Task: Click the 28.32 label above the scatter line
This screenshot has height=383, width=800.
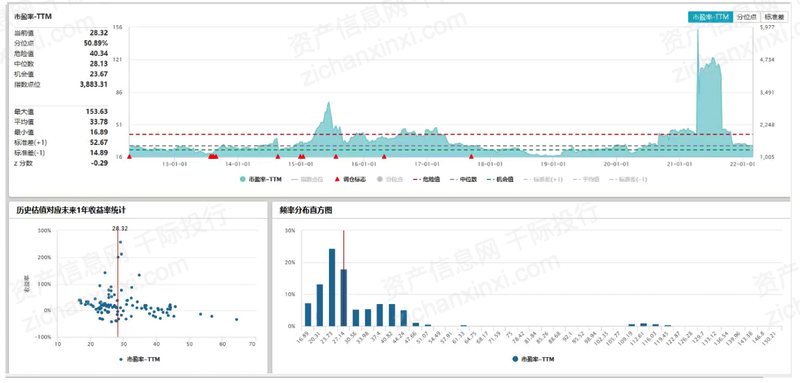Action: tap(119, 228)
